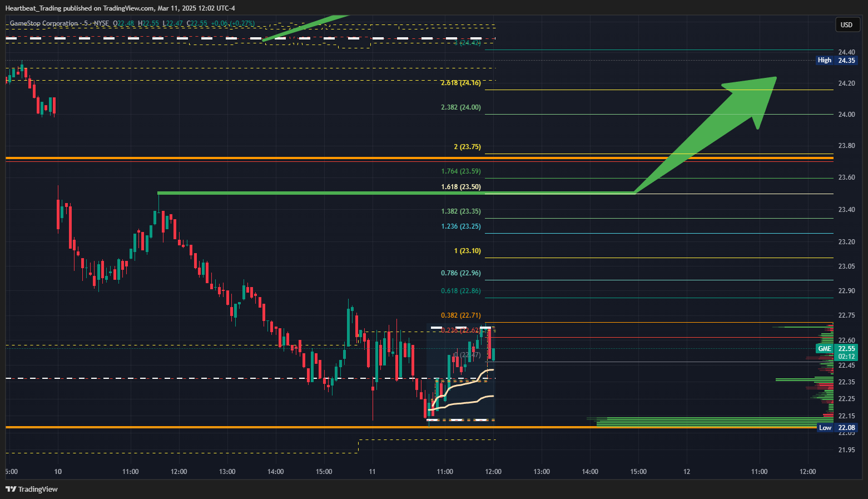Click the 23.20 price scale value

(x=846, y=242)
